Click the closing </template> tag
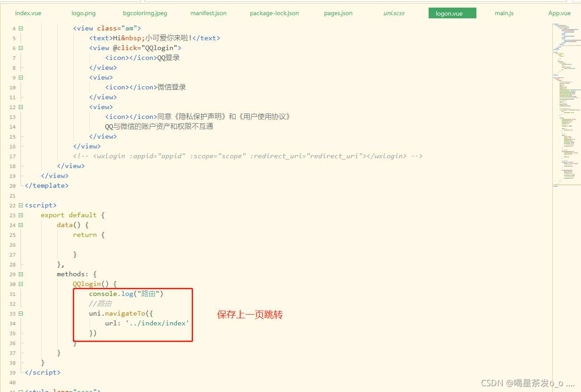Viewport: 581px width, 392px height. pos(46,185)
